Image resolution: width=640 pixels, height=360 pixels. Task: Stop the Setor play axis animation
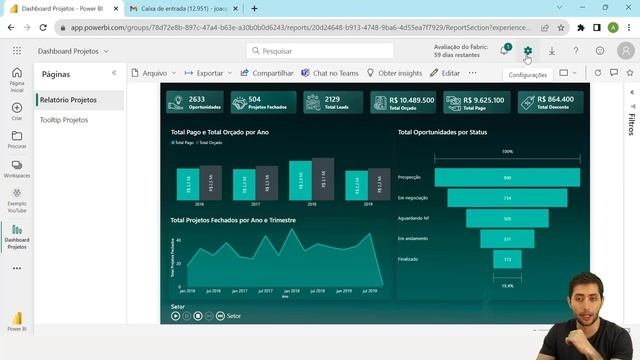pos(198,316)
